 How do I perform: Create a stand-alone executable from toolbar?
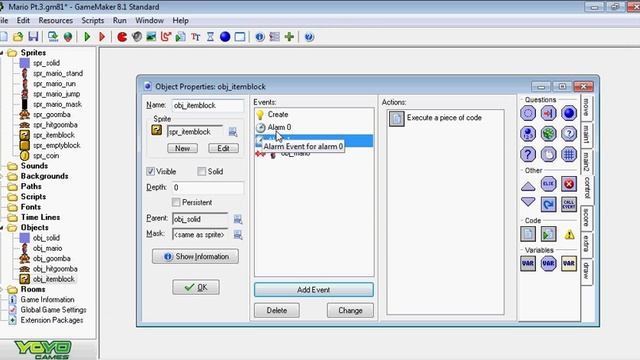[53, 37]
